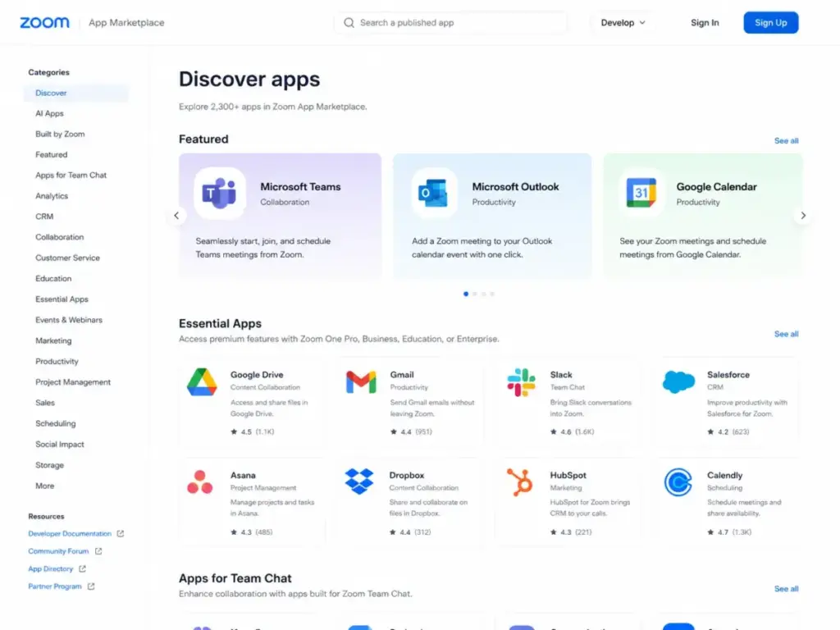
Task: Open the Microsoft Outlook app icon
Action: pos(433,193)
